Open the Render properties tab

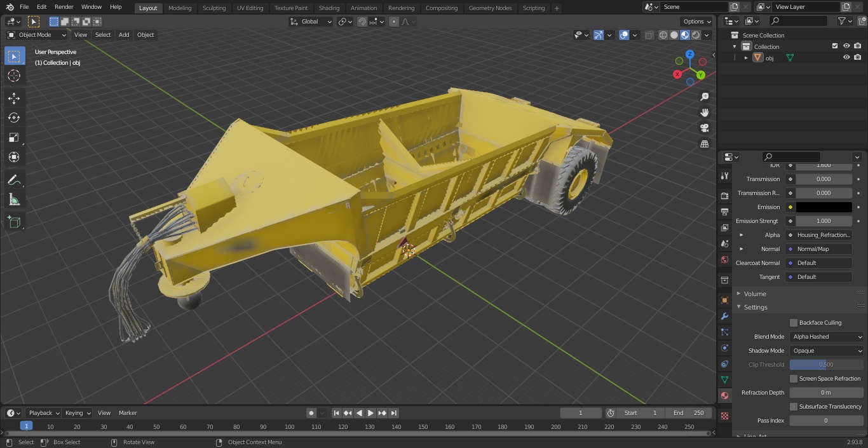(x=724, y=196)
